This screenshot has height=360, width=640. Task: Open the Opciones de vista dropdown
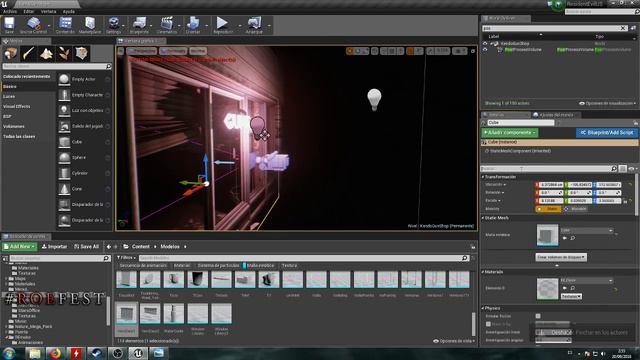pyautogui.click(x=453, y=341)
